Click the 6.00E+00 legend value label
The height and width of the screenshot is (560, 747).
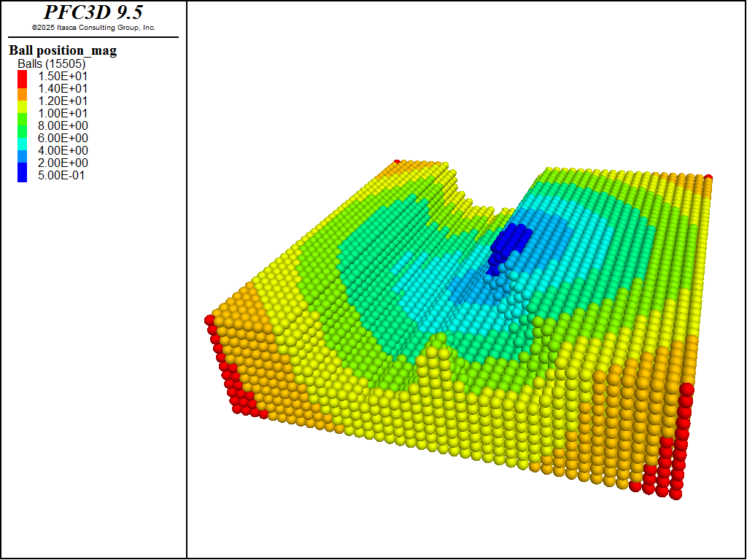click(x=63, y=138)
